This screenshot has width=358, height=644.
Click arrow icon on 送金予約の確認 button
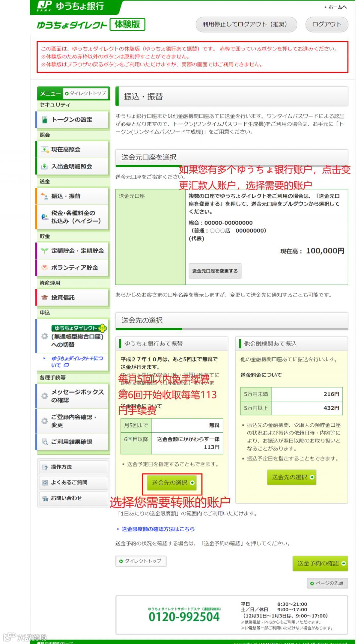[343, 563]
